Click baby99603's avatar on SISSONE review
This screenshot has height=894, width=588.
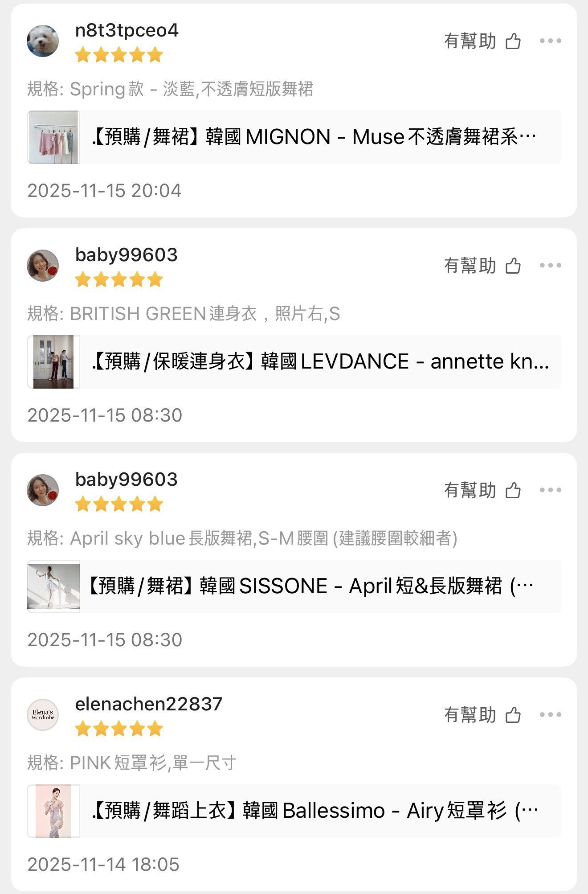[x=43, y=490]
